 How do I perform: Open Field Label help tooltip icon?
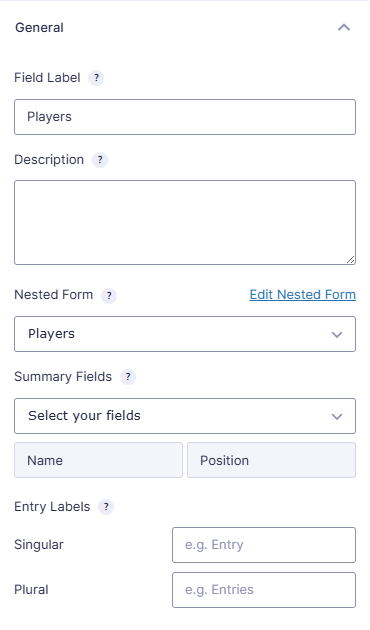[96, 78]
